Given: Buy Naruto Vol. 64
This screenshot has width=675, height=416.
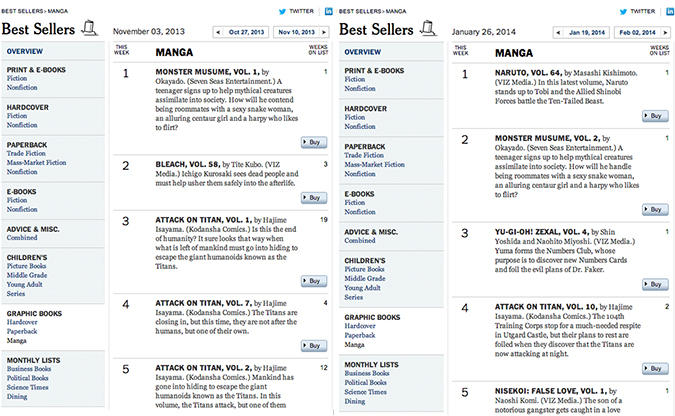Looking at the screenshot, I should pyautogui.click(x=655, y=116).
